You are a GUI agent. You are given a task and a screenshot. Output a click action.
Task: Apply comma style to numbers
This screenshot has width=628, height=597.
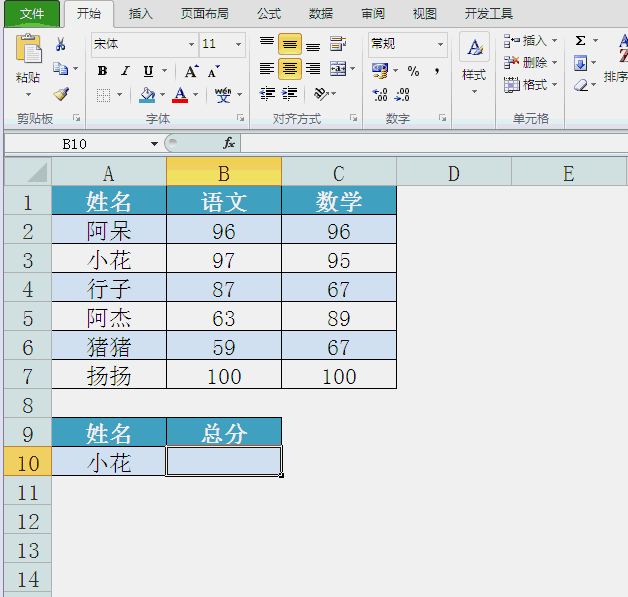(x=437, y=71)
